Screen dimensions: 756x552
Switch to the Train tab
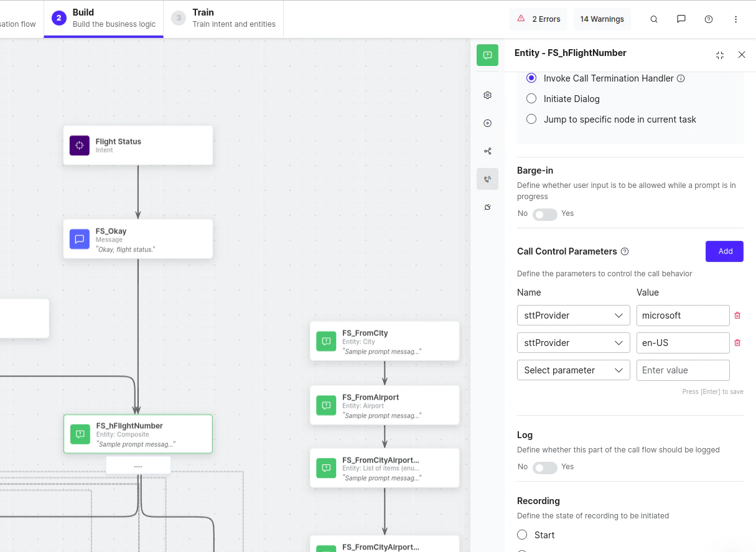(223, 18)
